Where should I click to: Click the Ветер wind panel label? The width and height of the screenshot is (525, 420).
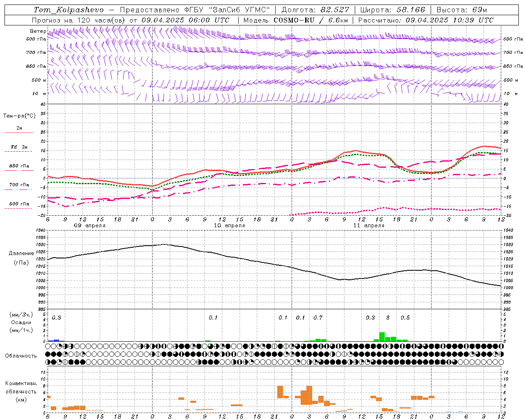point(38,31)
